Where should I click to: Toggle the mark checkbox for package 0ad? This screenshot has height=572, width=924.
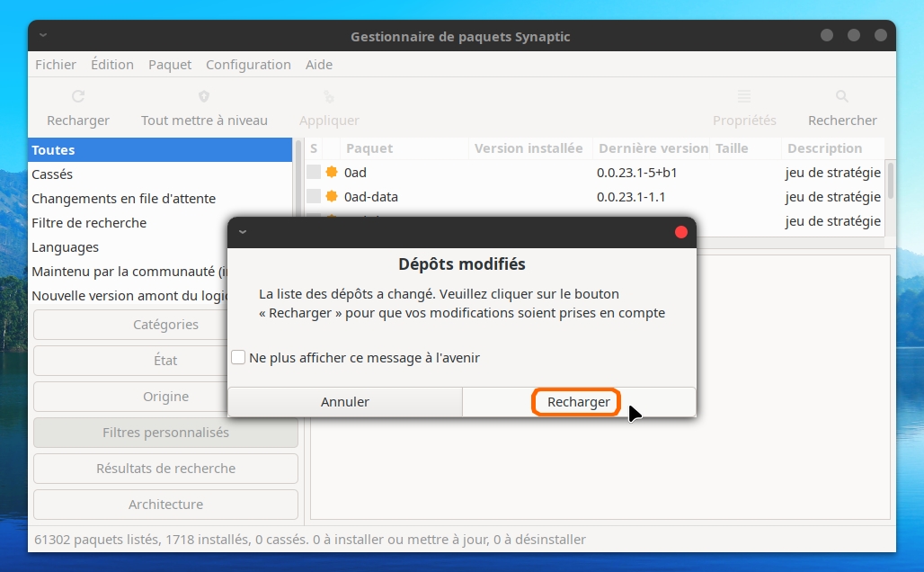(x=314, y=172)
